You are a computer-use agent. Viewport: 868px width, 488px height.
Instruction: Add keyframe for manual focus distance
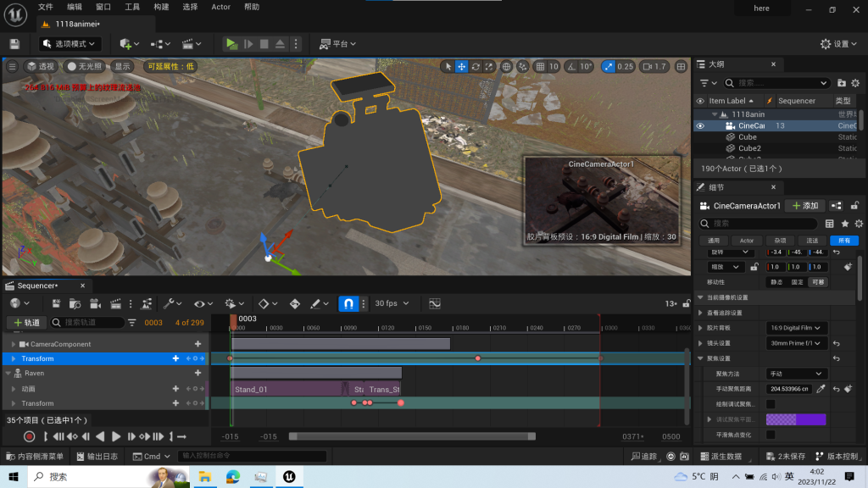pos(848,389)
